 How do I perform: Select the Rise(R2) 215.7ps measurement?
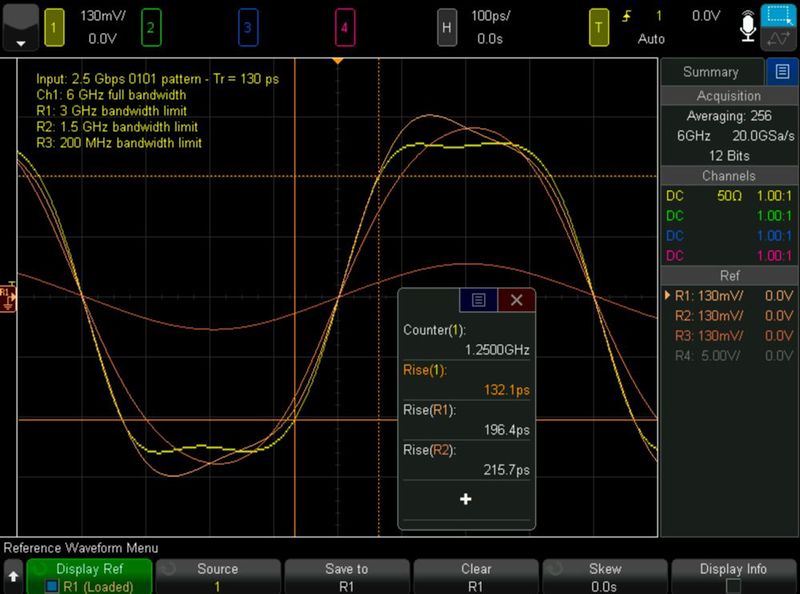(466, 460)
